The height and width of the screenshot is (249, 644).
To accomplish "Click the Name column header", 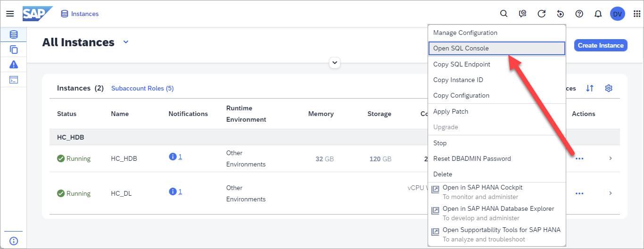I will tap(120, 114).
